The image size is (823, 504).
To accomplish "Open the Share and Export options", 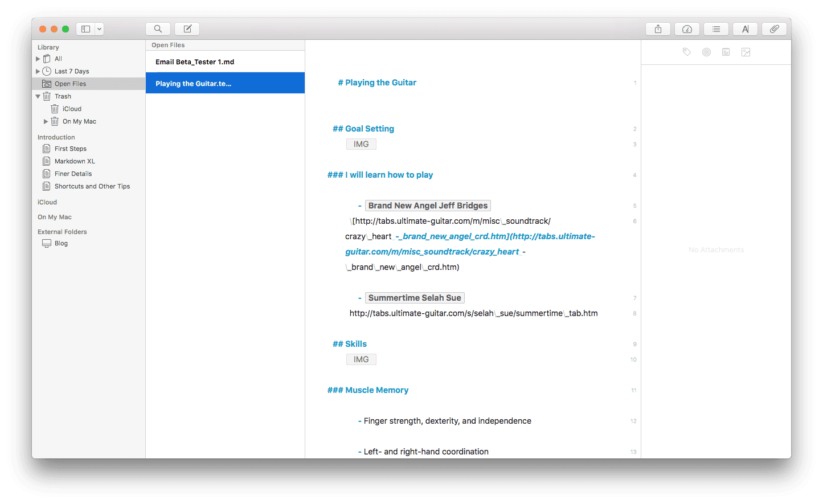I will point(657,28).
